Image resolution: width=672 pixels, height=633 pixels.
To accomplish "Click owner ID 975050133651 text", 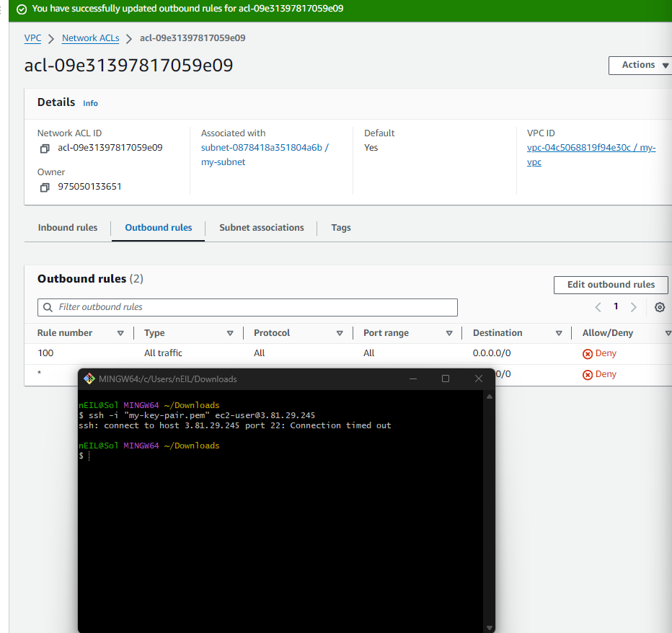I will [x=89, y=187].
